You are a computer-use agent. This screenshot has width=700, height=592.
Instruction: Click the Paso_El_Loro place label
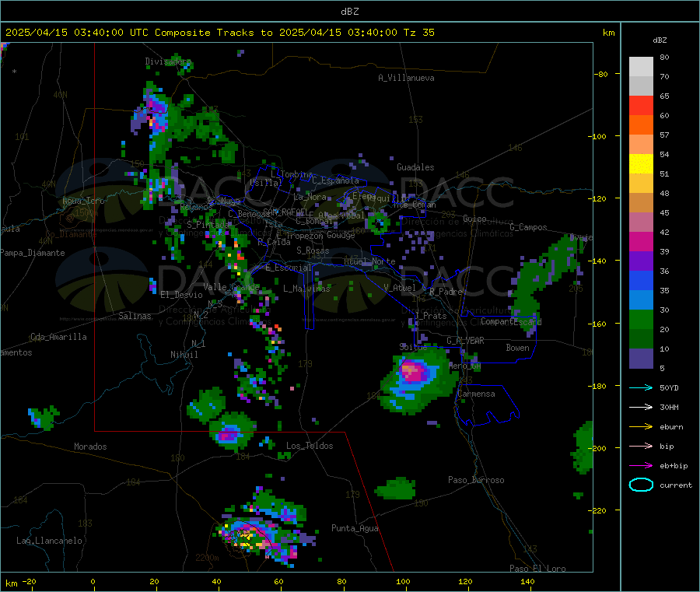pos(537,569)
